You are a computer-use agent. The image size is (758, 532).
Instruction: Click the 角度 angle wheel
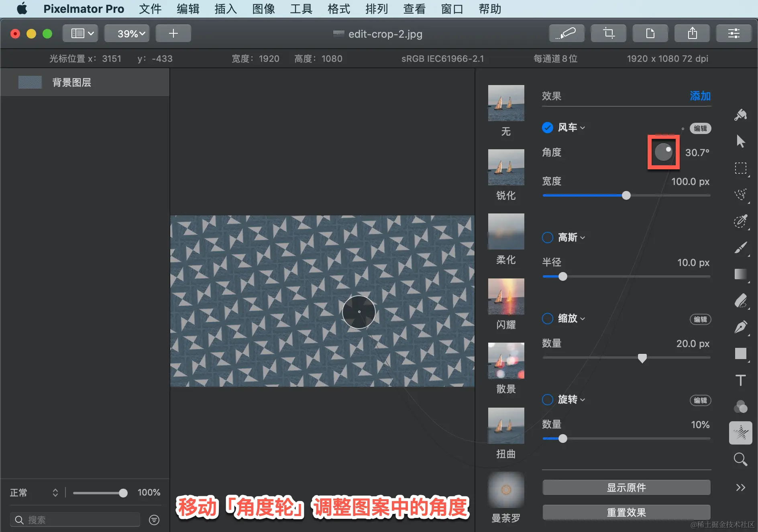point(663,152)
